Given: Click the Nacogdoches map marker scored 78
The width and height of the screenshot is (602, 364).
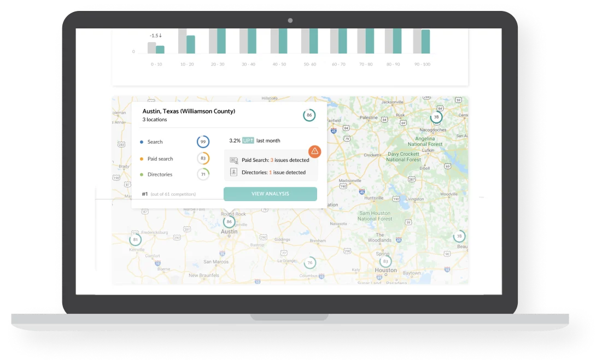Looking at the screenshot, I should tap(436, 117).
